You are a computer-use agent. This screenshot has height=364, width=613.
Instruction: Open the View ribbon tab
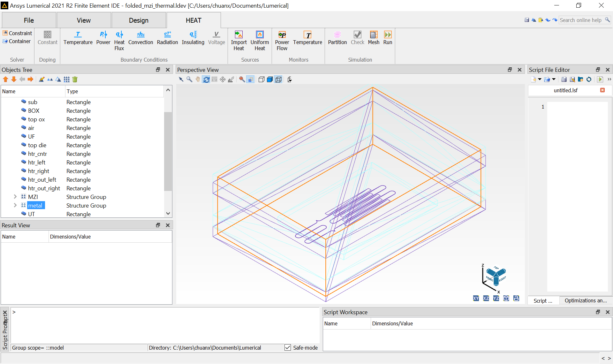coord(84,20)
